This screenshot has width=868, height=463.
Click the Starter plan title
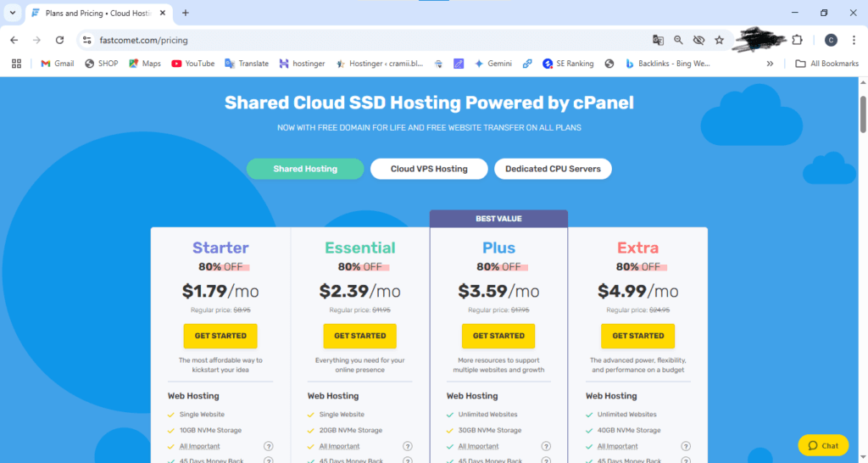tap(220, 248)
